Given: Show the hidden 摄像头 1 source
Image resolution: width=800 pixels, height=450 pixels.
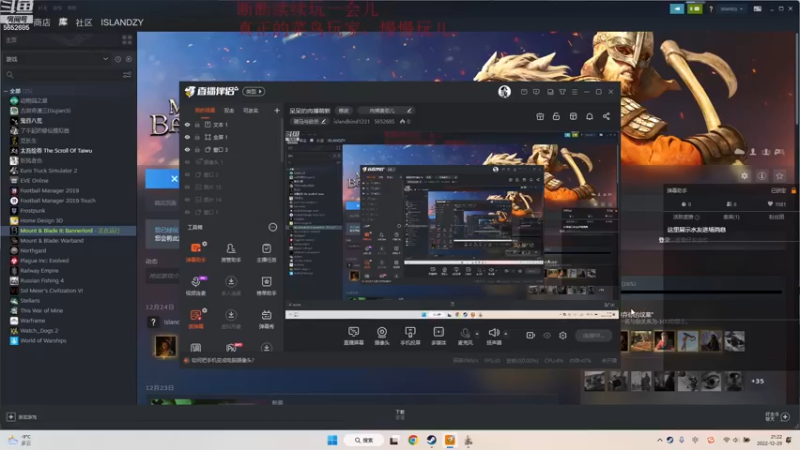Looking at the screenshot, I should 187,162.
